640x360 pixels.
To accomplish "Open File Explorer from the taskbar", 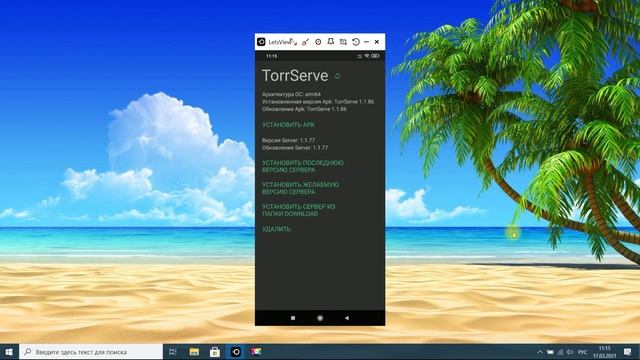I will tap(194, 352).
